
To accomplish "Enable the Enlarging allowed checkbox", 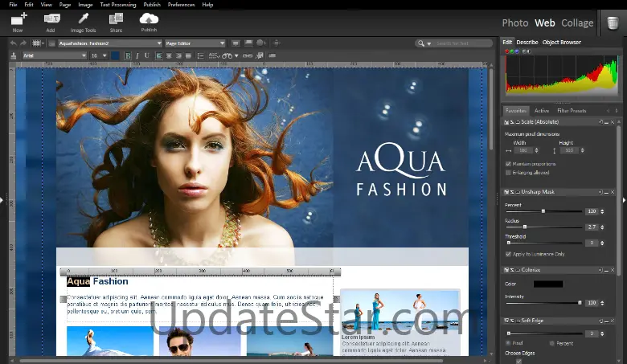I will tap(508, 172).
